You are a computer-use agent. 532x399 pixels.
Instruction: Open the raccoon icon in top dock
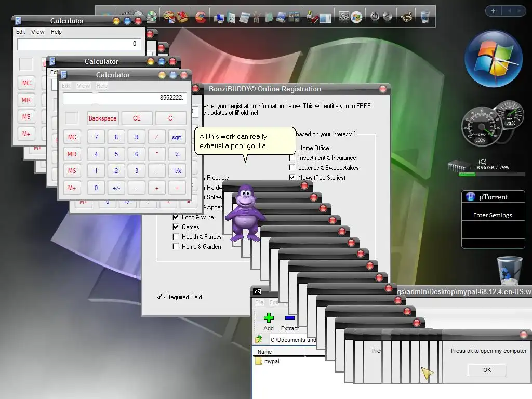(x=406, y=17)
